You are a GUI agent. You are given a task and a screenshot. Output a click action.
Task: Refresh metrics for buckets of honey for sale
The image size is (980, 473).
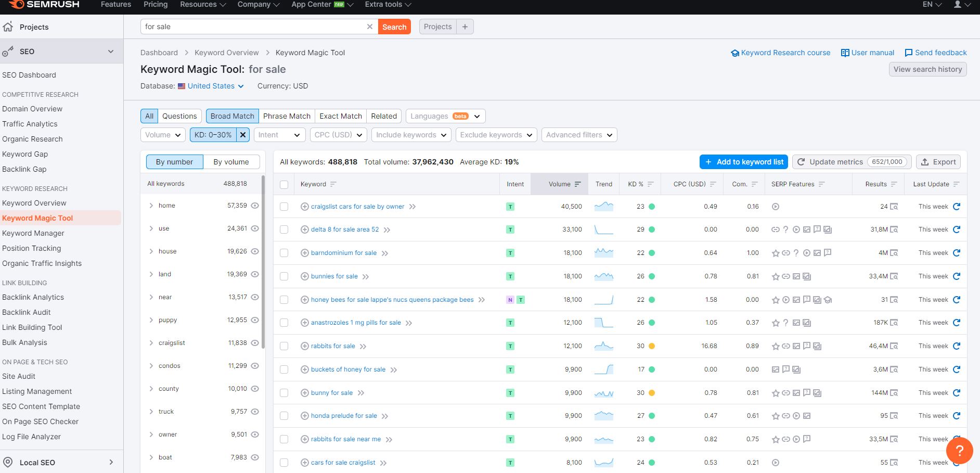pos(956,369)
